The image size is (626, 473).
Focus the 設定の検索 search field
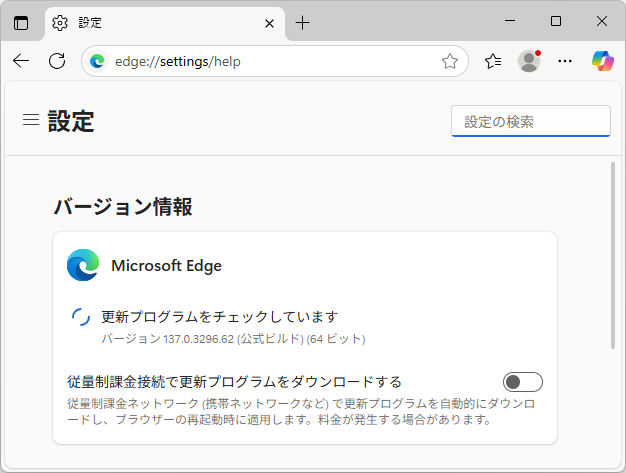[x=531, y=121]
